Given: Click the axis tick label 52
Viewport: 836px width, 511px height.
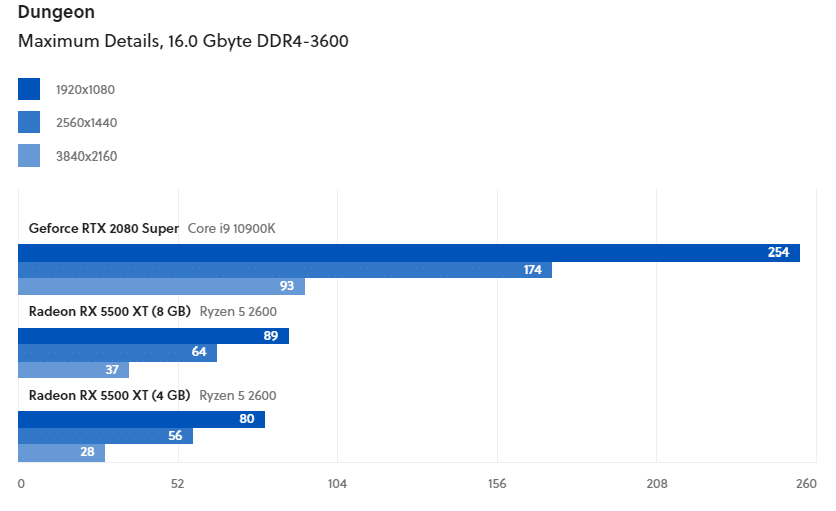Looking at the screenshot, I should pyautogui.click(x=178, y=484).
